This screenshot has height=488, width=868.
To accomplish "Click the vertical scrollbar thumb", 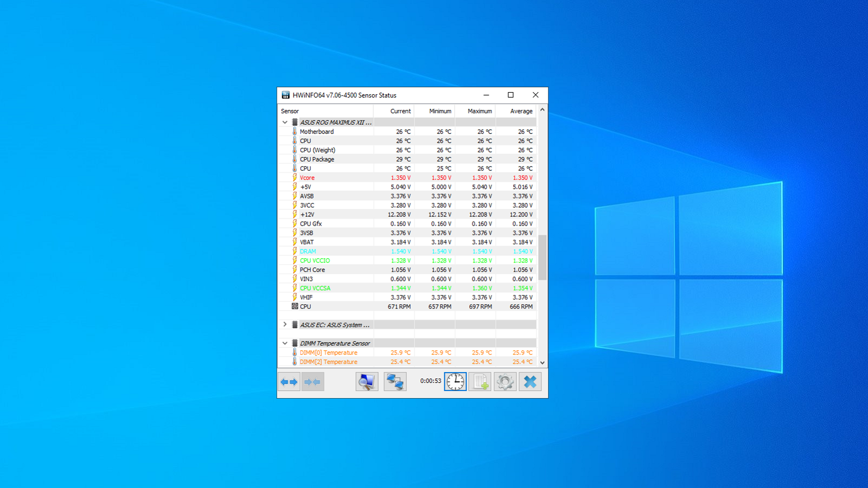I will point(542,258).
